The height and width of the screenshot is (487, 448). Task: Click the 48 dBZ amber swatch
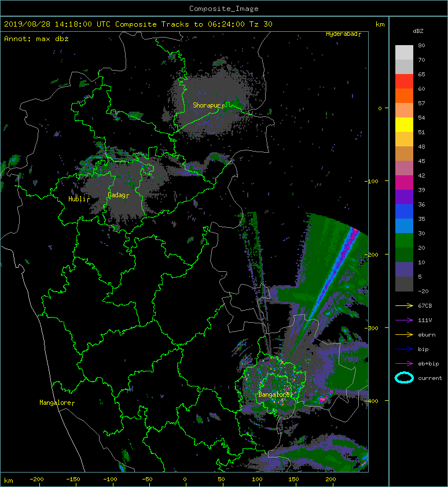click(x=404, y=139)
